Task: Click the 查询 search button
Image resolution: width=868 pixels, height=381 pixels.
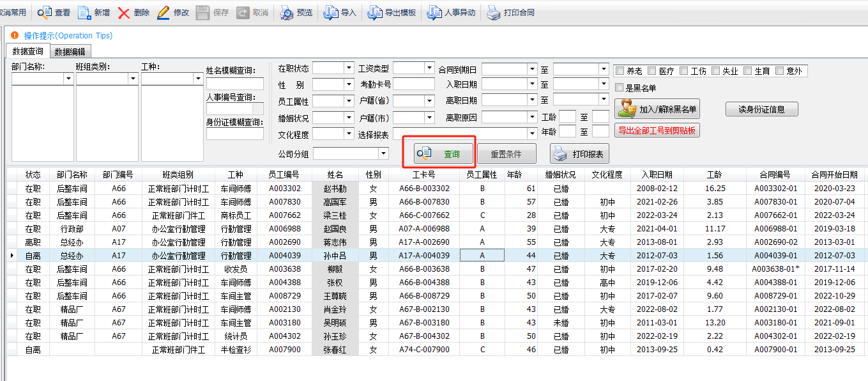Action: [x=444, y=153]
